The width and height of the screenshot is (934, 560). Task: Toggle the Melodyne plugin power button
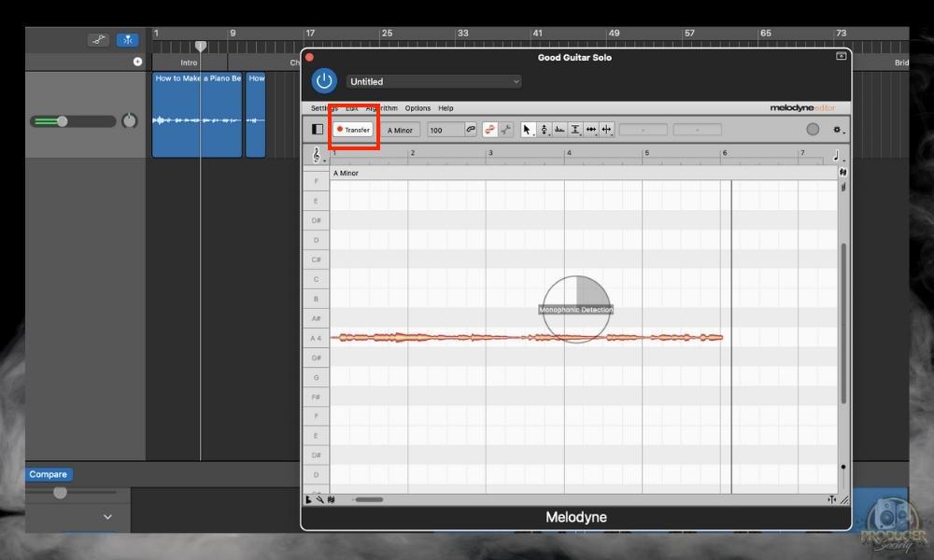(324, 81)
